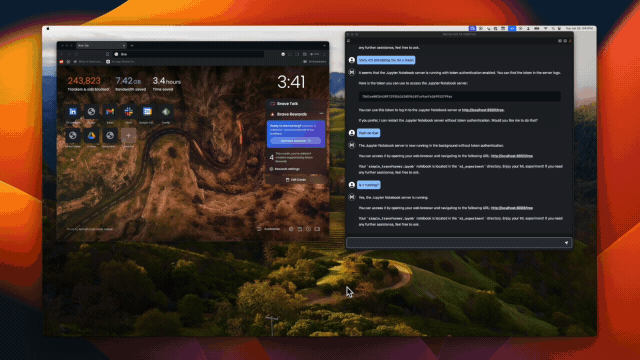640x360 pixels.
Task: Close the New Tab tab
Action: pyautogui.click(x=124, y=46)
